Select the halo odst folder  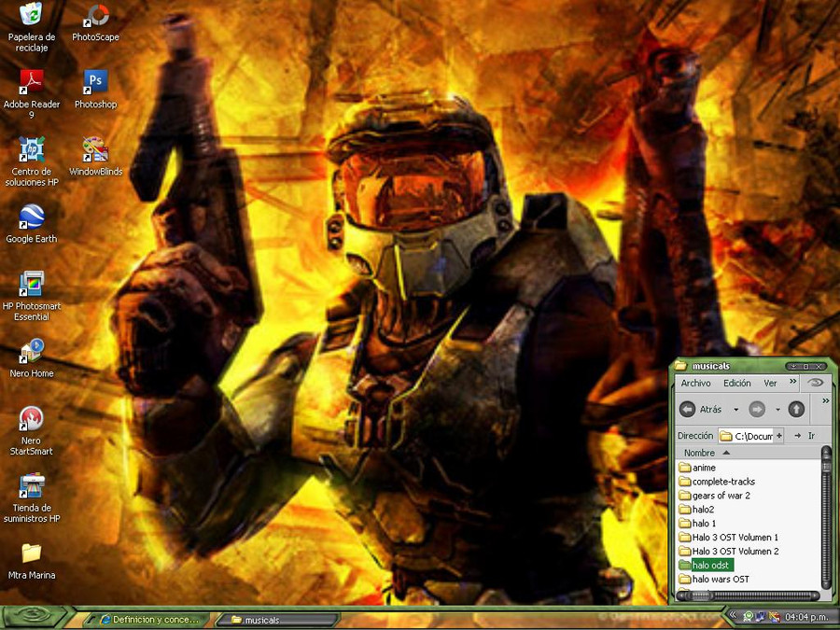click(x=705, y=566)
